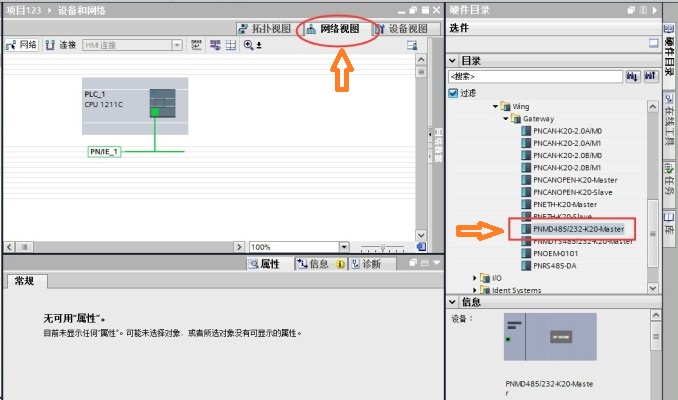This screenshot has height=400, width=678.
Task: Collapse hardware catalog panel with right arrow icon
Action: 655,10
